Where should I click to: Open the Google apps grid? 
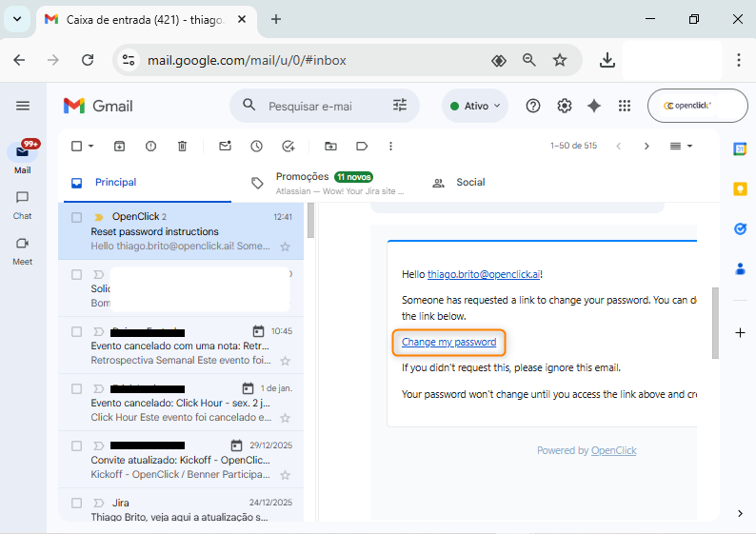[625, 106]
